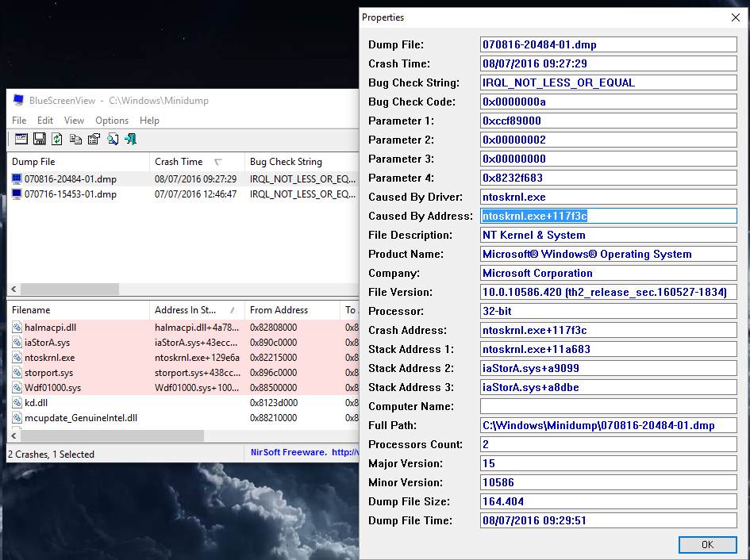Select the 070716-15453-01.dmp crash row
This screenshot has height=560, width=750.
183,194
